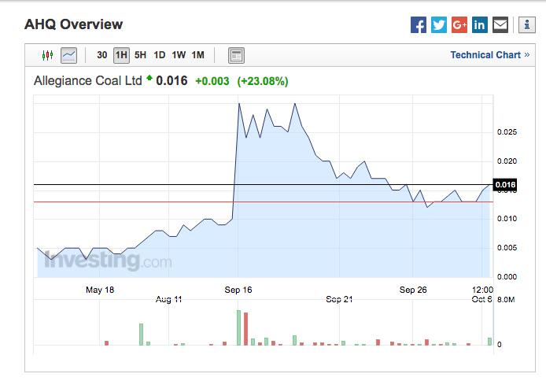Screen dimensions: 546x392
Task: Click the Sep 26 date label
Action: pyautogui.click(x=413, y=290)
